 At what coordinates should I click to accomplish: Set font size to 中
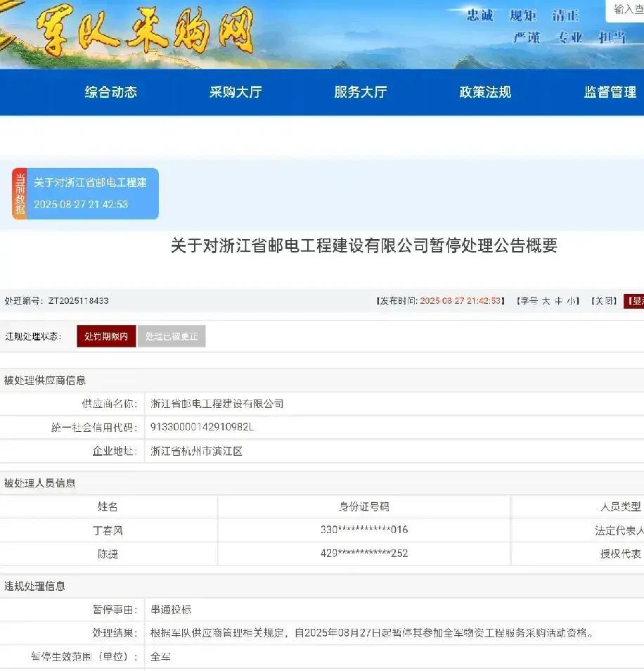point(558,301)
